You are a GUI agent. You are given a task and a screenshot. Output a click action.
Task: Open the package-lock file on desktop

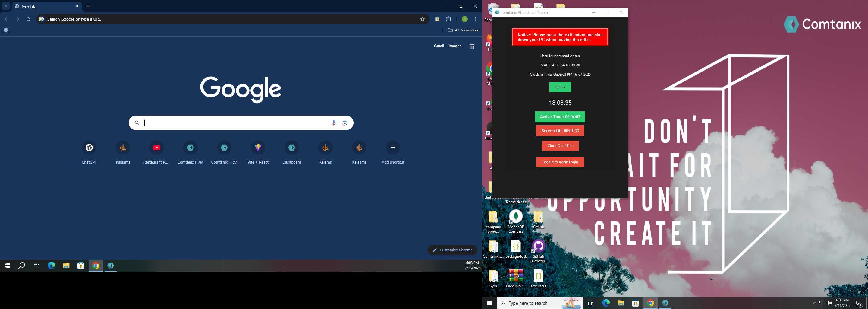(516, 249)
